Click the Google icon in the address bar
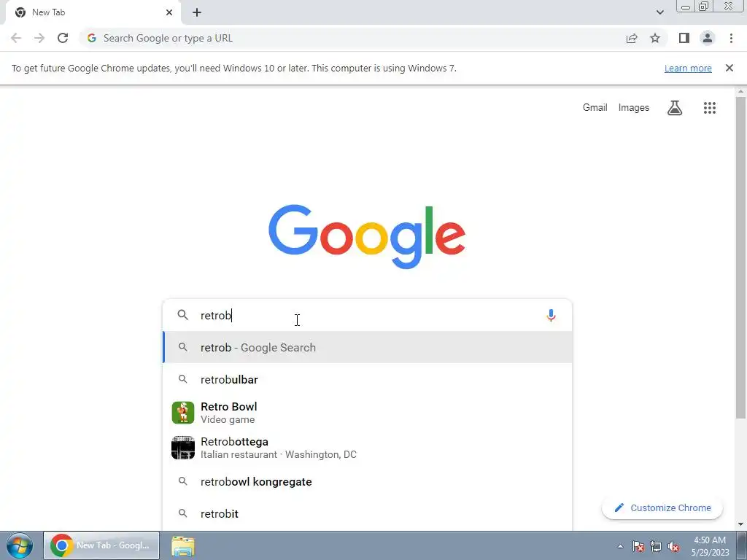This screenshot has height=560, width=747. tap(92, 38)
